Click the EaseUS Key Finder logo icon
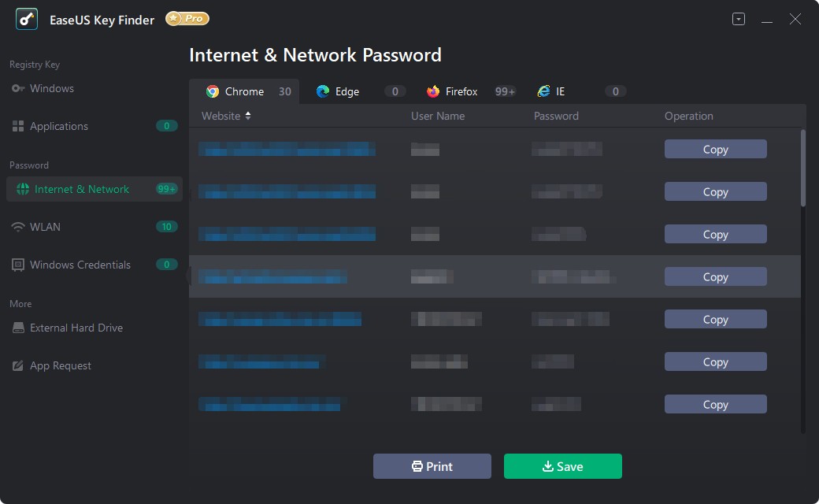This screenshot has width=819, height=504. click(27, 20)
